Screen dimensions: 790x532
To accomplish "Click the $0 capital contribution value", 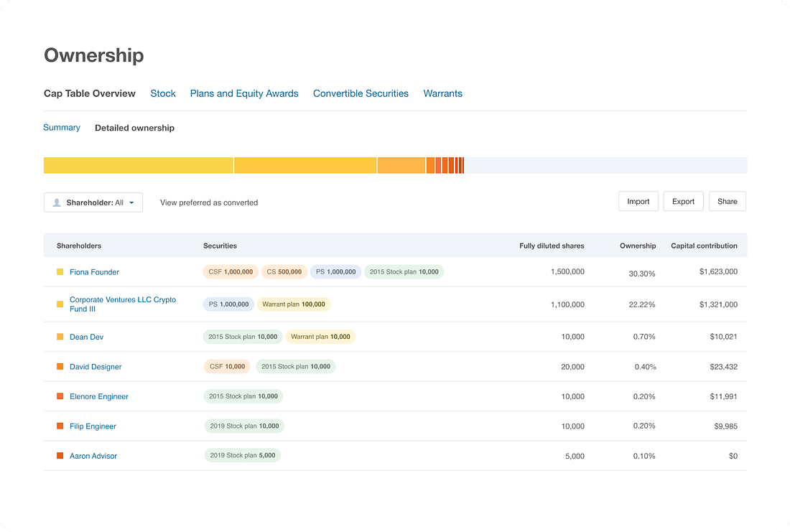I will click(x=733, y=456).
